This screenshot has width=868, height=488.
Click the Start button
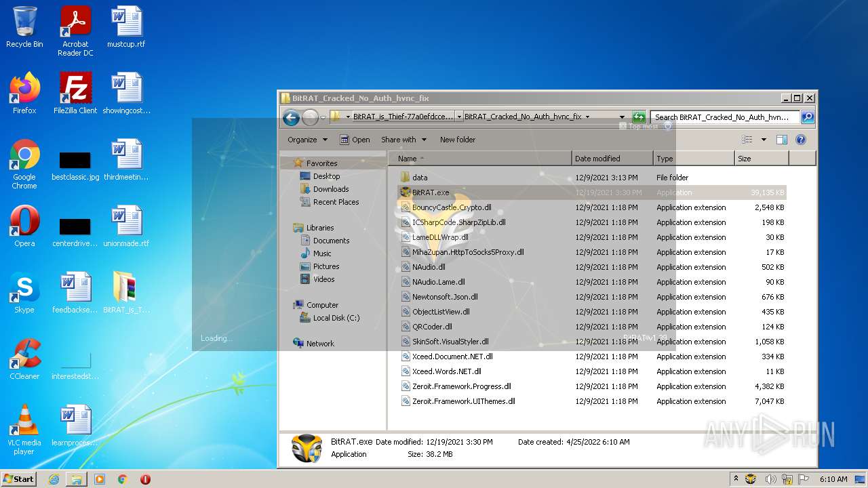click(18, 479)
